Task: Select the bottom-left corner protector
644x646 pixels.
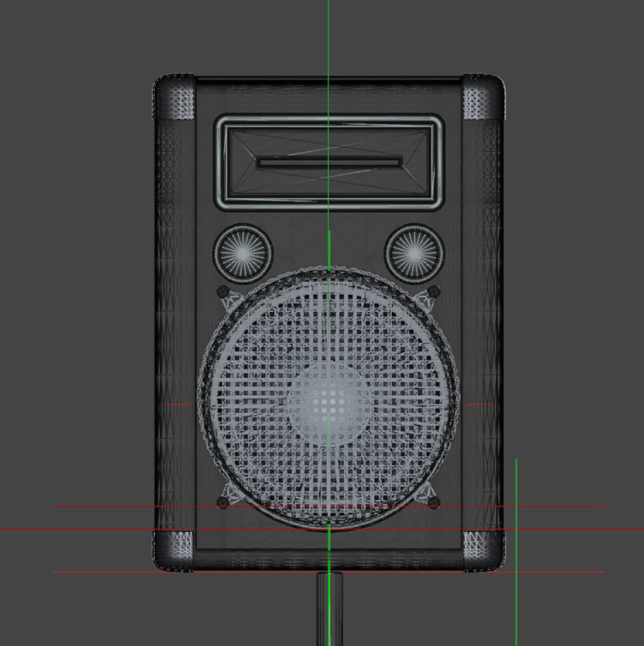Action: [x=174, y=551]
